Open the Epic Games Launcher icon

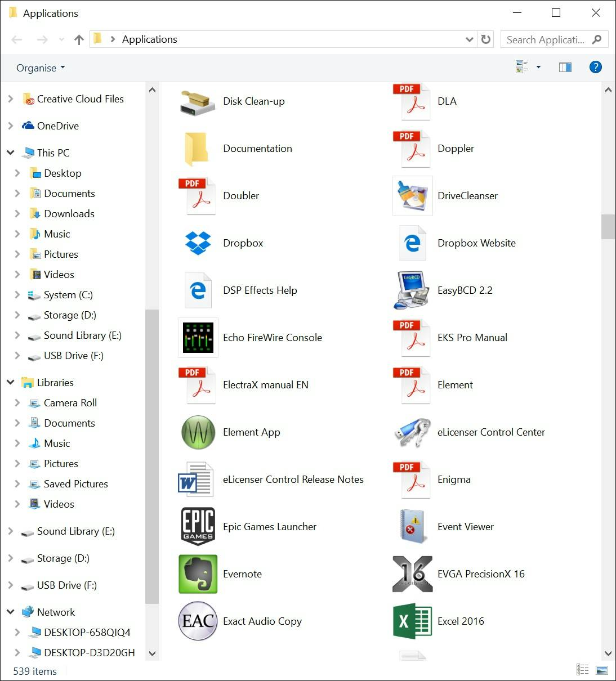(198, 527)
